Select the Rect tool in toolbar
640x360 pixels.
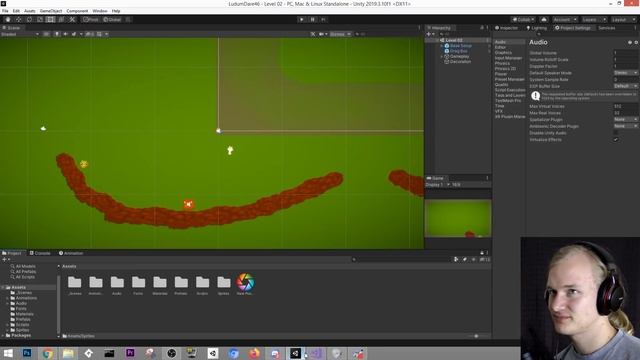pyautogui.click(x=50, y=20)
